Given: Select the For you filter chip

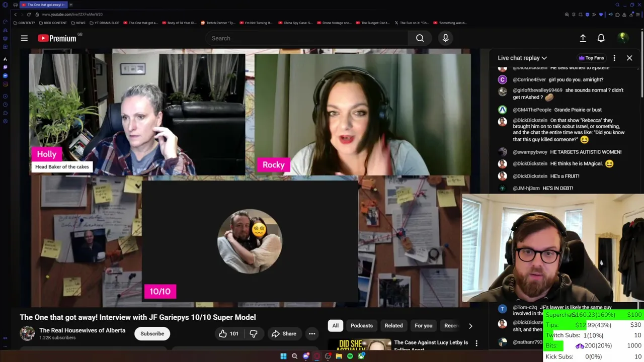Looking at the screenshot, I should 424,326.
